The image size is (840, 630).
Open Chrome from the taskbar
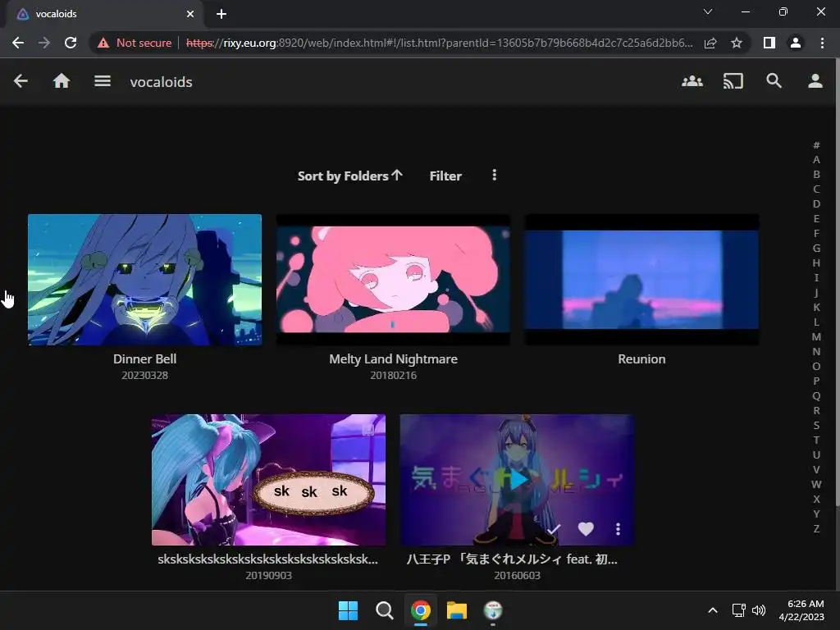click(x=421, y=610)
